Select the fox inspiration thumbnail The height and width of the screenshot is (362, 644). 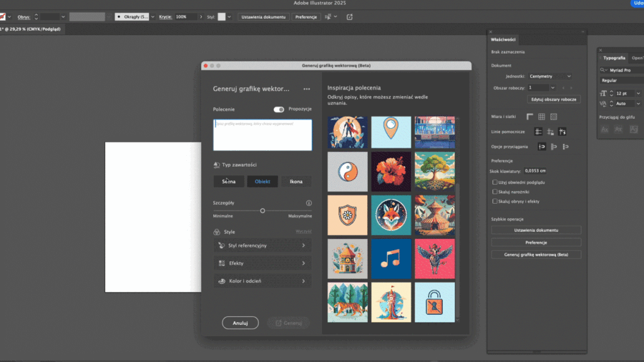pyautogui.click(x=391, y=215)
